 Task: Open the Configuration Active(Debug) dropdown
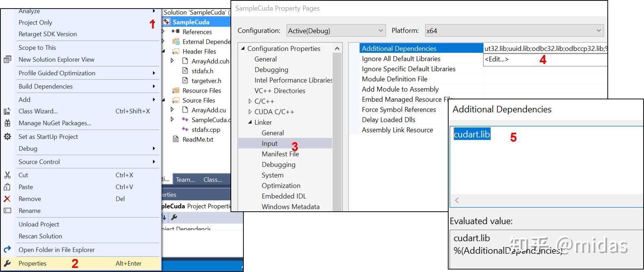click(x=336, y=31)
